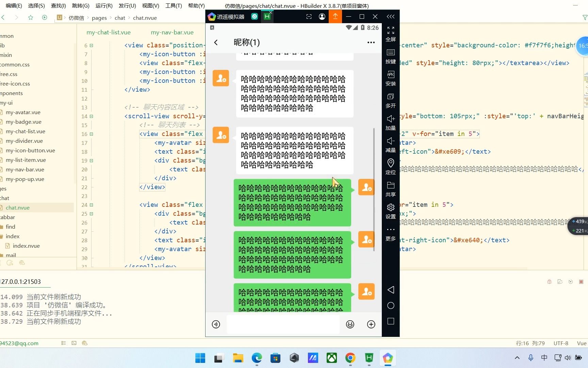
Task: Open emulator settings (设置)
Action: (x=391, y=211)
